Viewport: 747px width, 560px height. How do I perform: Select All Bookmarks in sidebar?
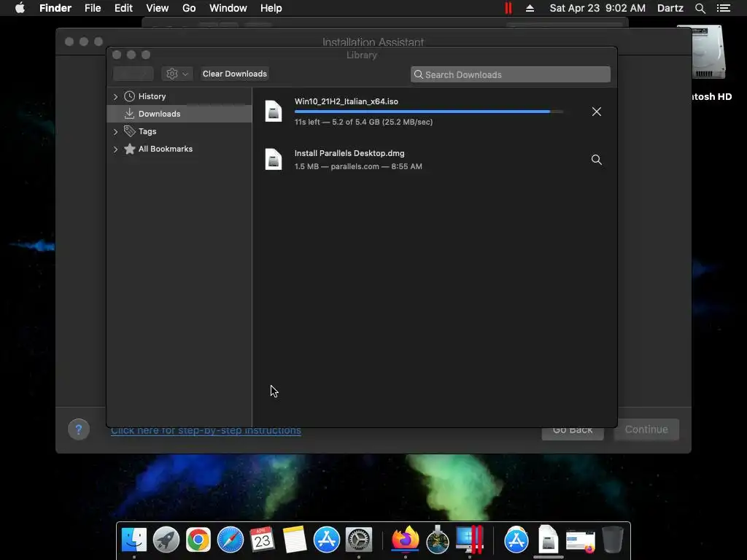[179, 149]
